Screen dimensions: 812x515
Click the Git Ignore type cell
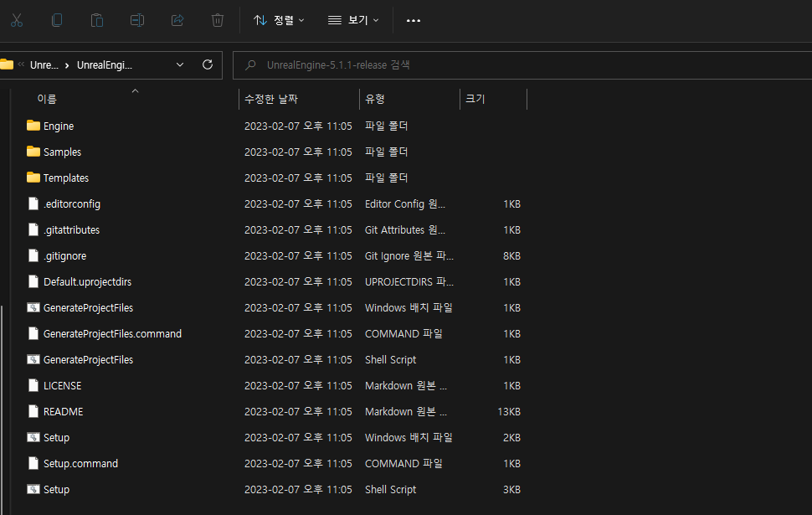coord(409,256)
